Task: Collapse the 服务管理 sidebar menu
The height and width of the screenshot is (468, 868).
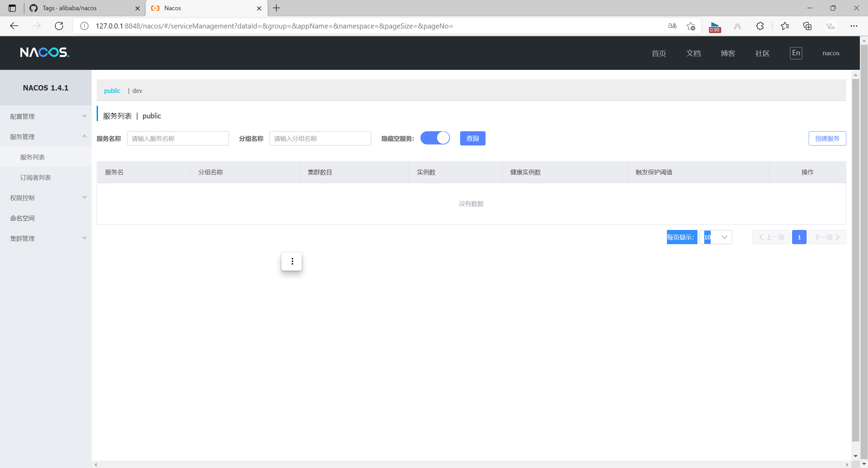Action: point(46,137)
